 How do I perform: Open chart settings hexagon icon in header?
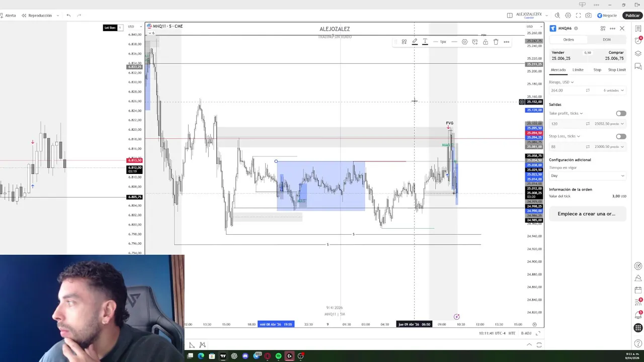click(x=568, y=16)
